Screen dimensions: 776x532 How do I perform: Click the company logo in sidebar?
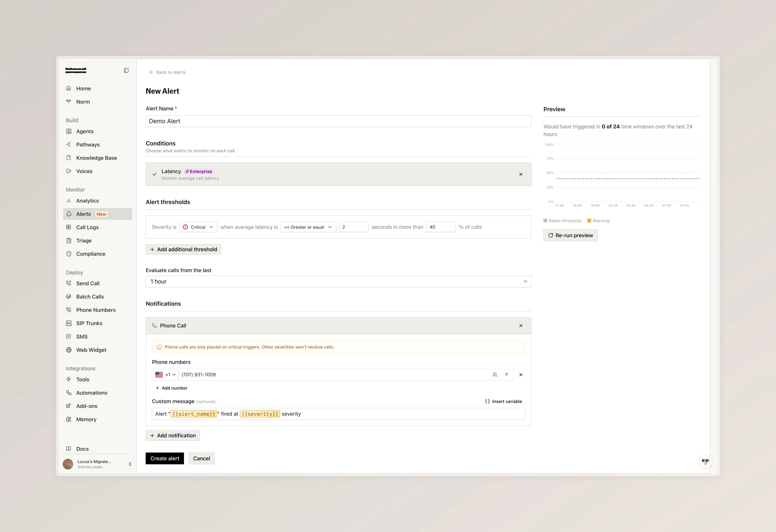(76, 70)
